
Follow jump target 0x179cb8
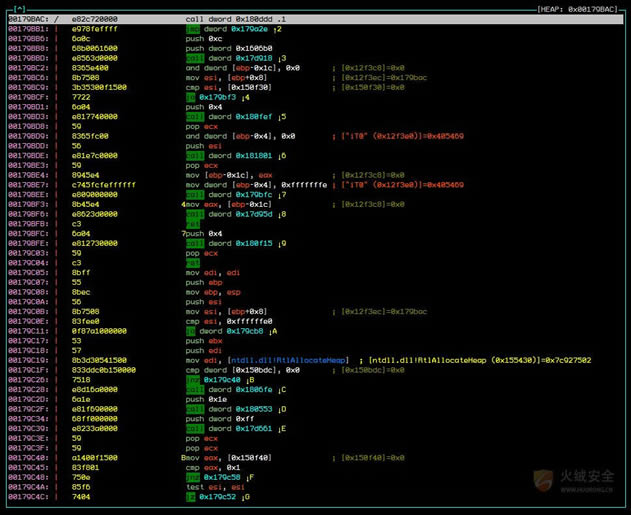246,330
